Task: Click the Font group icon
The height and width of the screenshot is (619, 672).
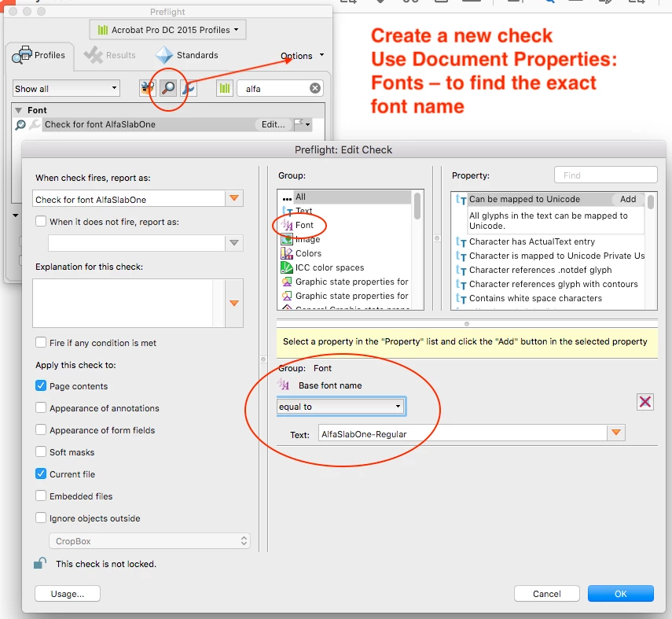Action: pyautogui.click(x=287, y=224)
